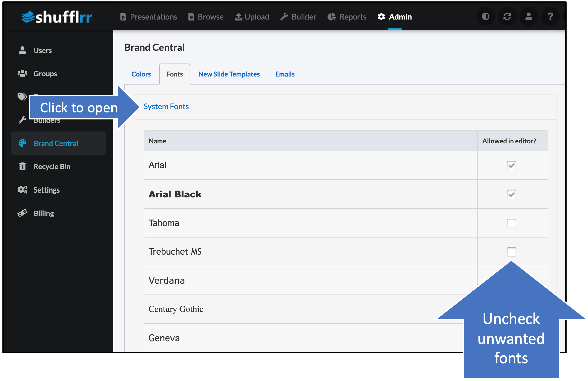Viewport: 588px width, 381px height.
Task: Open the user profile icon
Action: 529,16
